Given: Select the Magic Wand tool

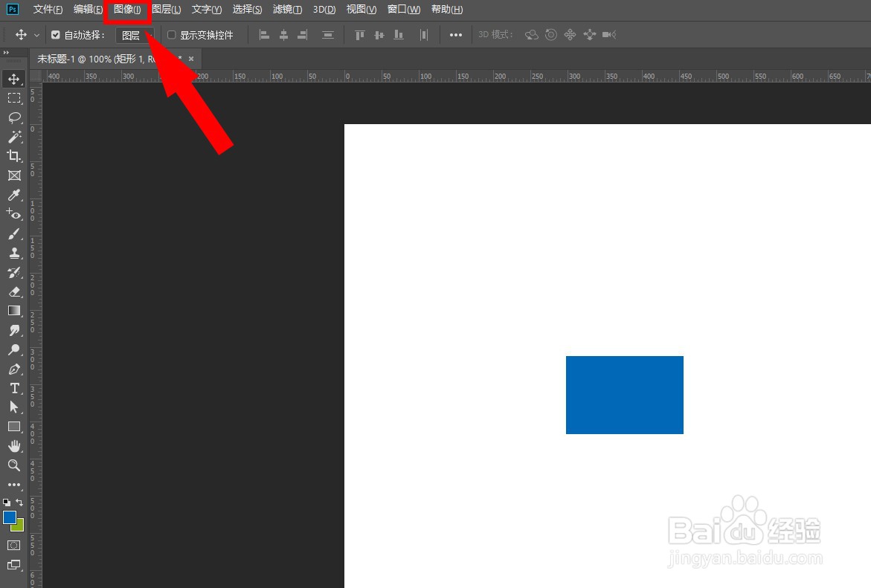Looking at the screenshot, I should click(14, 137).
